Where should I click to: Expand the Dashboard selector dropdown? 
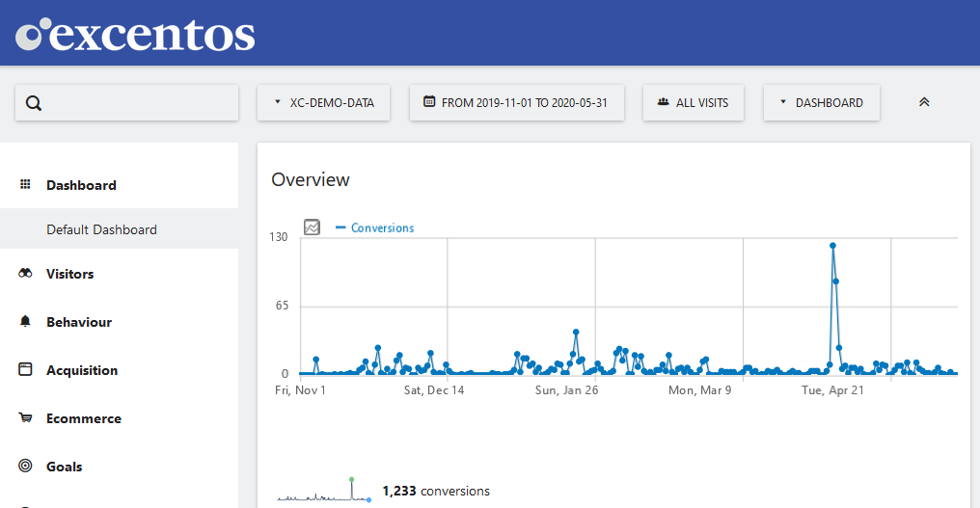(821, 102)
